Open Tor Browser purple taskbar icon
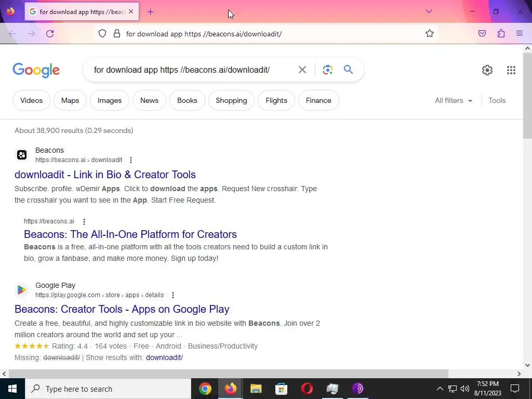The width and height of the screenshot is (532, 399). click(x=357, y=389)
